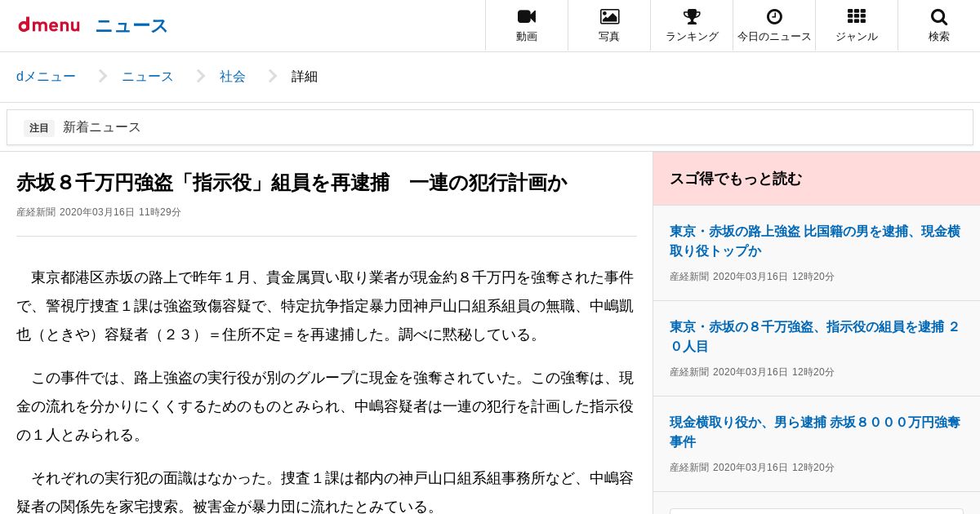Click the paragraph starting この事件では
The height and width of the screenshot is (514, 980).
[x=325, y=406]
